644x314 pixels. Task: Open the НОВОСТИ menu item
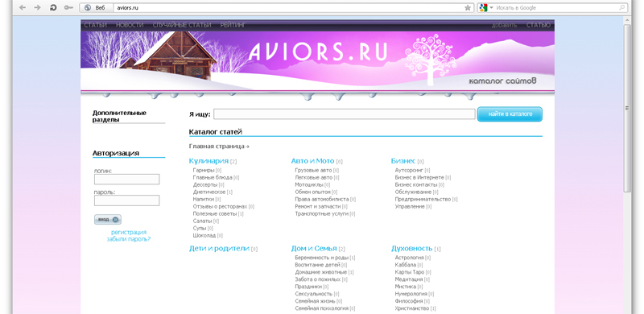coord(130,25)
